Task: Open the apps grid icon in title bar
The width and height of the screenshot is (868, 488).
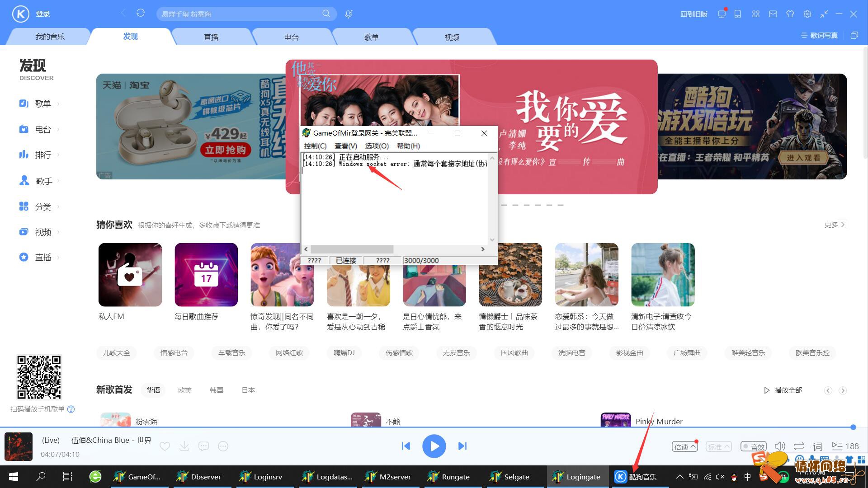Action: (756, 14)
